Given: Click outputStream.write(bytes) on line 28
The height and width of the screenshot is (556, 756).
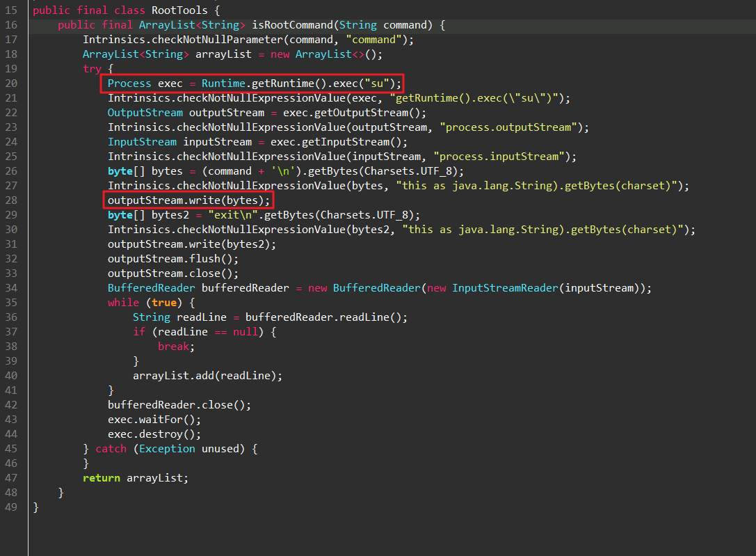Looking at the screenshot, I should point(186,200).
